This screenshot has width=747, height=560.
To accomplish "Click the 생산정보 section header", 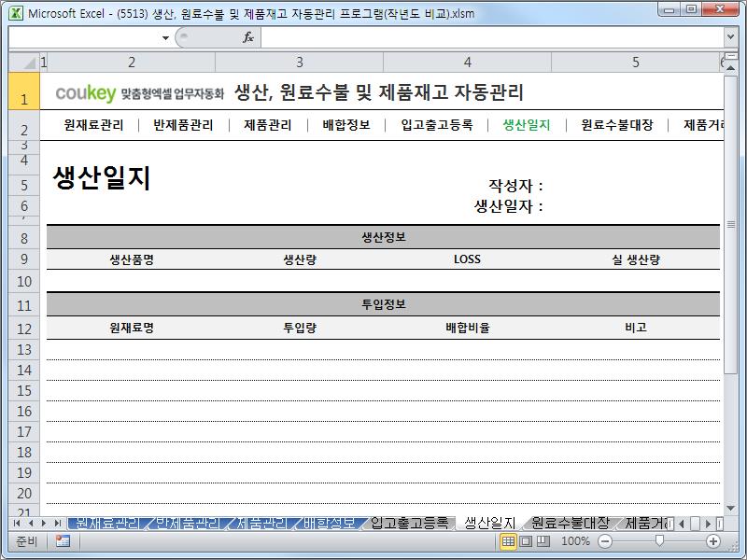I will click(x=384, y=237).
